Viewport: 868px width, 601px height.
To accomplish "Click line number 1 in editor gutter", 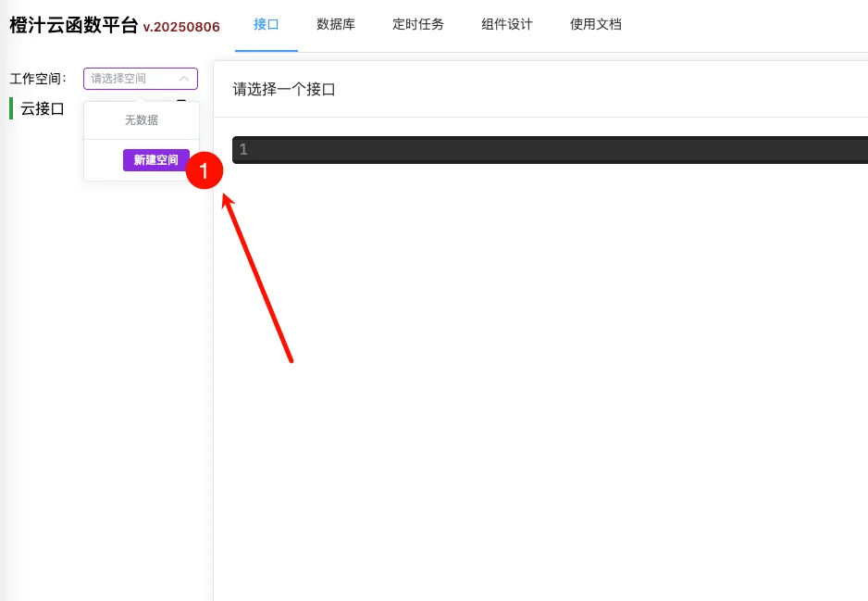I will 243,150.
